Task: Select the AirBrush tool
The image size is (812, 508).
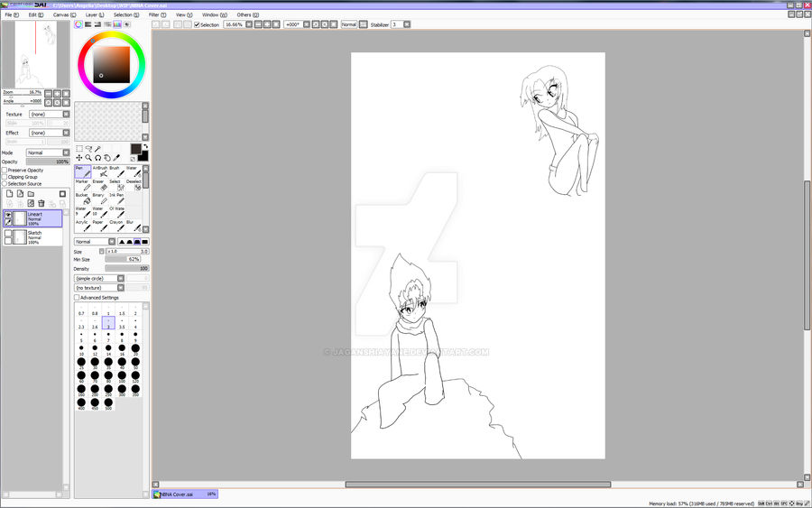Action: click(x=100, y=171)
